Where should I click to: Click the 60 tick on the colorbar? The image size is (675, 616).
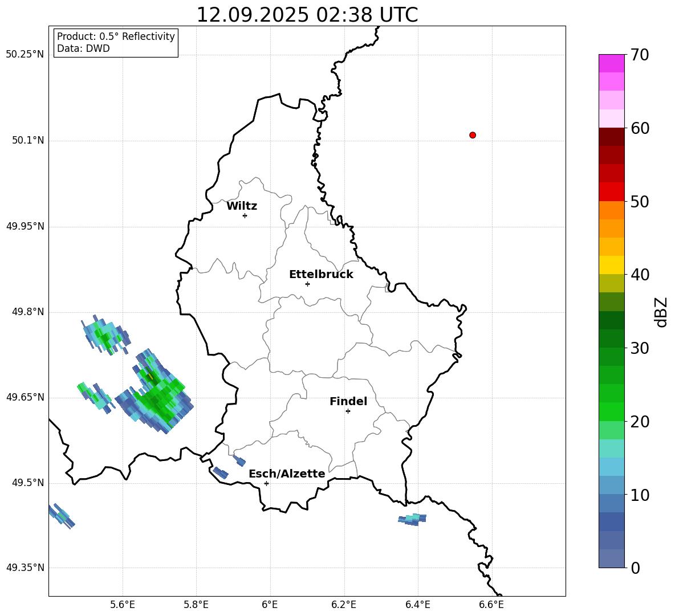[640, 128]
